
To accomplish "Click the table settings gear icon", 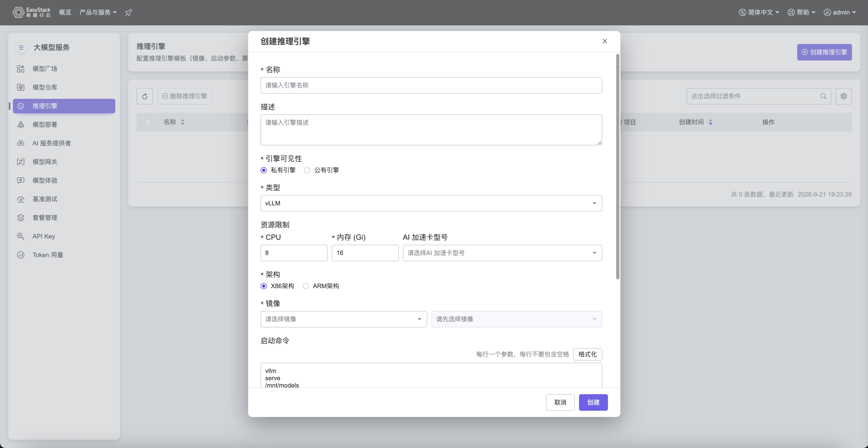I will coord(843,96).
